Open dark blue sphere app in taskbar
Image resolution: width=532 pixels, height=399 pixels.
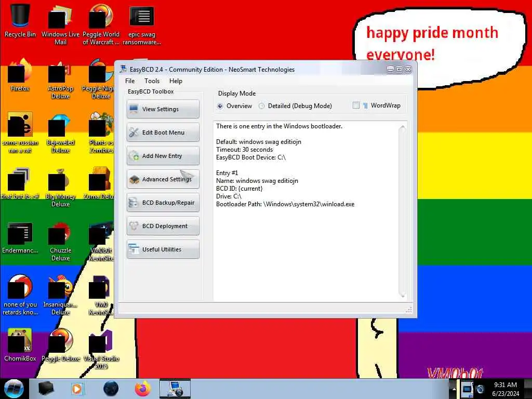click(111, 389)
